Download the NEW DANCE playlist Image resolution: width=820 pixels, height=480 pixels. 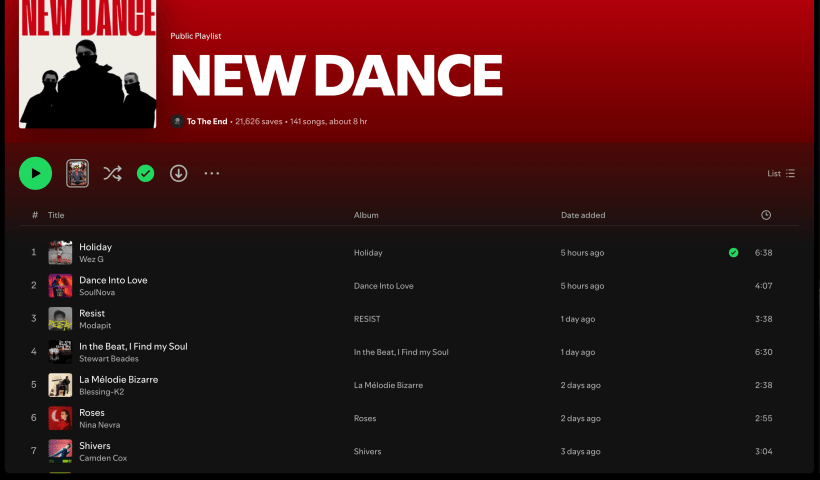(178, 173)
